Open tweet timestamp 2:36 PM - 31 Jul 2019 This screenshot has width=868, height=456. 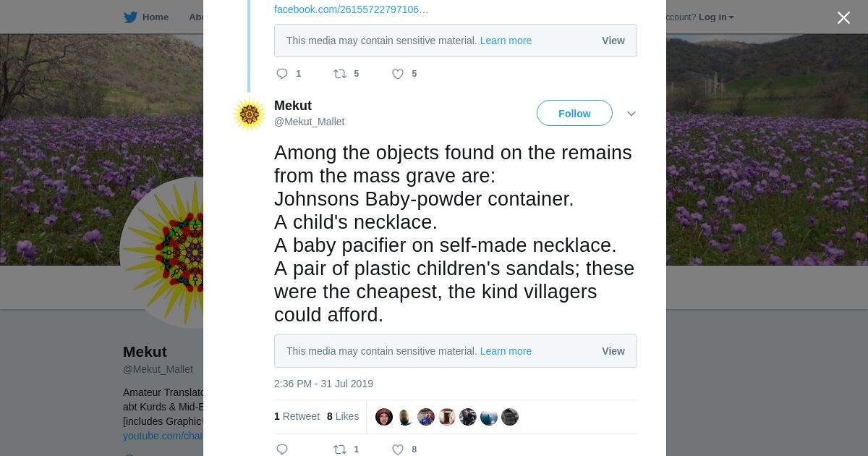pos(323,384)
